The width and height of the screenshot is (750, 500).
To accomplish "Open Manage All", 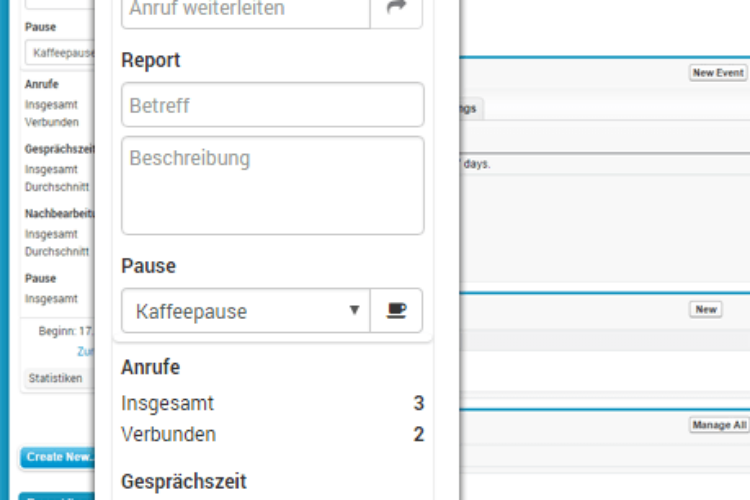I will pyautogui.click(x=719, y=425).
